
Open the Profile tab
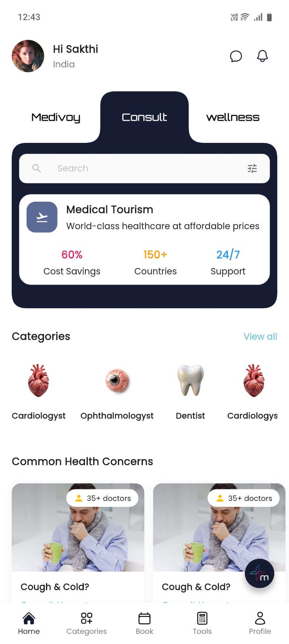click(x=260, y=623)
